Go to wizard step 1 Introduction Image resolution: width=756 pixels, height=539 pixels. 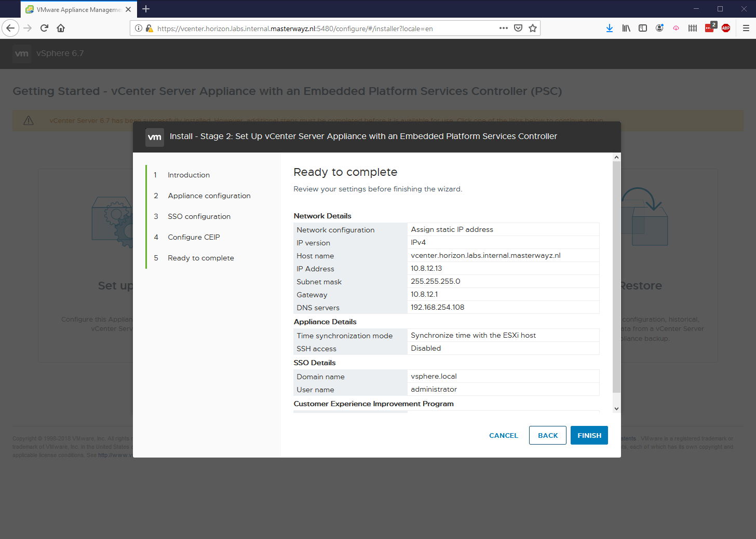coord(188,175)
